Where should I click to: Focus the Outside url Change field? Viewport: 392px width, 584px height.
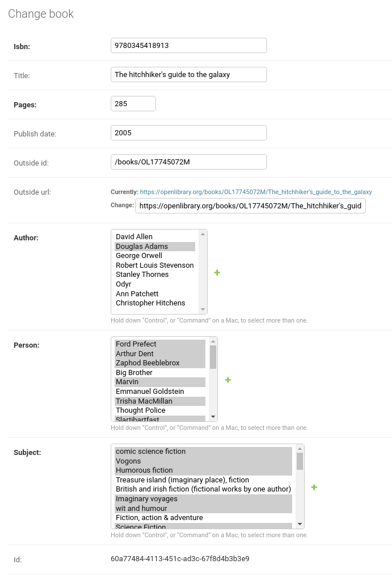(250, 206)
